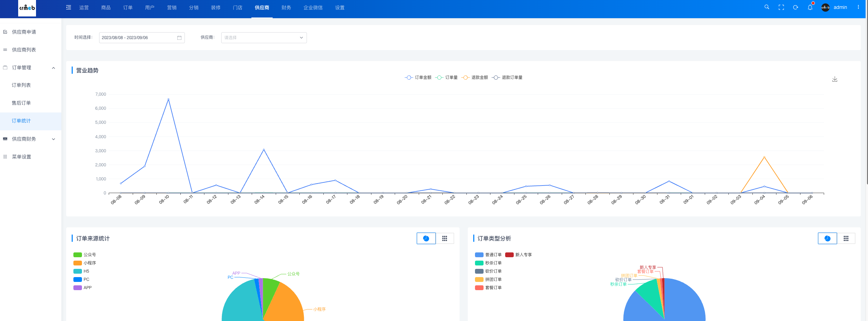This screenshot has height=321, width=868.
Task: Open the 时间选择 date range picker
Action: coord(142,38)
